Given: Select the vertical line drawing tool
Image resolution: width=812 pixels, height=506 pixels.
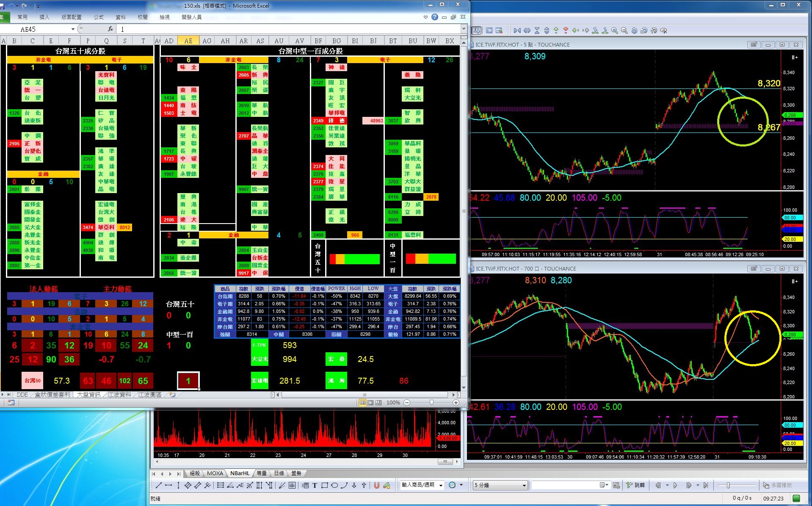Looking at the screenshot, I should pos(178,485).
